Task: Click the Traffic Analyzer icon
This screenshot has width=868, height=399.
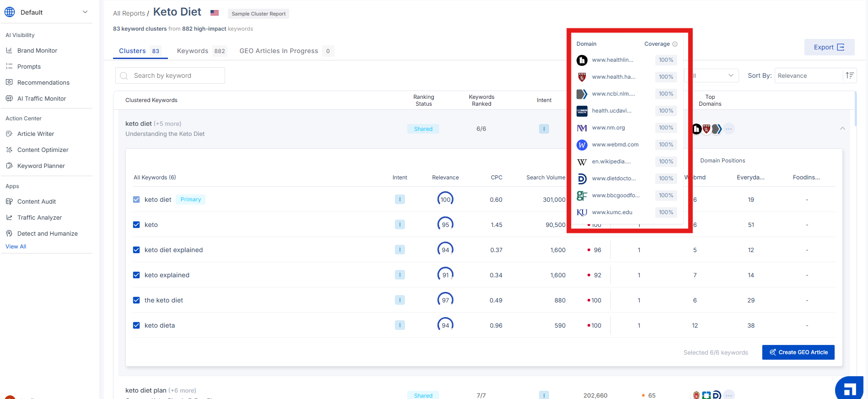Action: tap(9, 217)
